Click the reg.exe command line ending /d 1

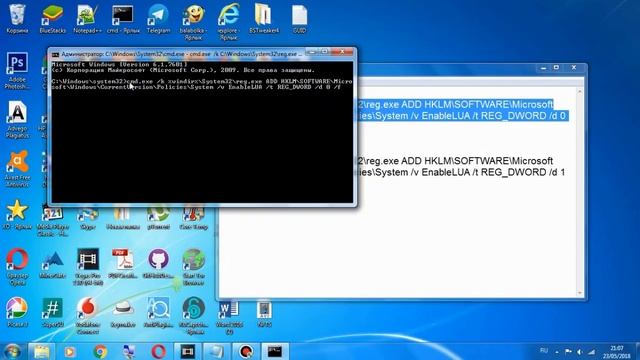(x=461, y=167)
